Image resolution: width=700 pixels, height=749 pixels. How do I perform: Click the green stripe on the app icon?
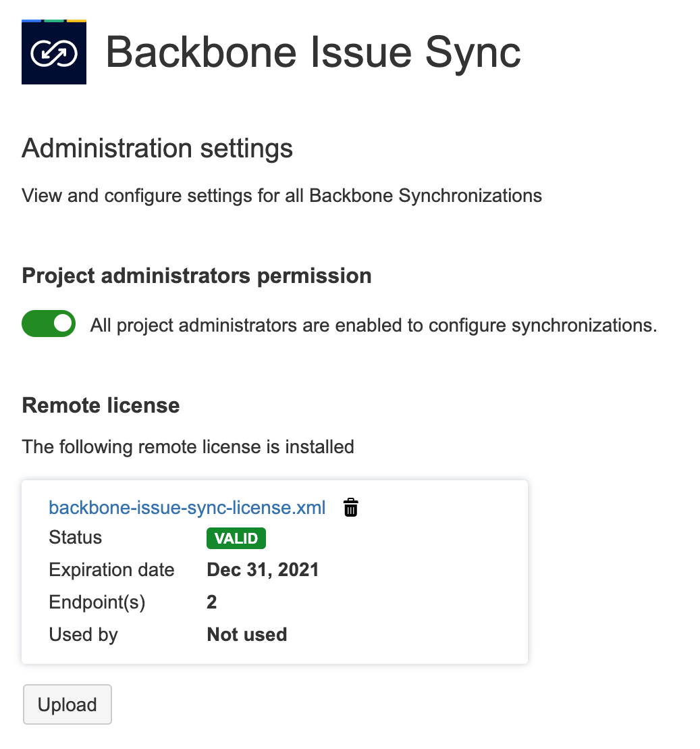[x=54, y=21]
